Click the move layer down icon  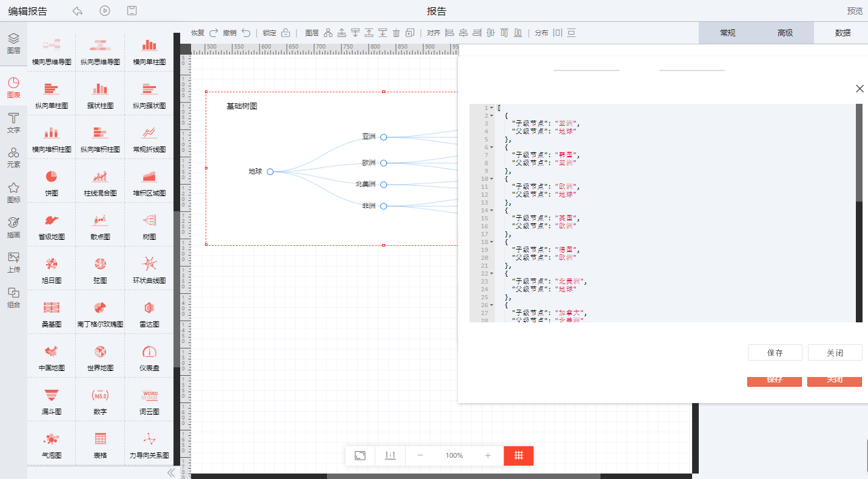click(x=355, y=33)
